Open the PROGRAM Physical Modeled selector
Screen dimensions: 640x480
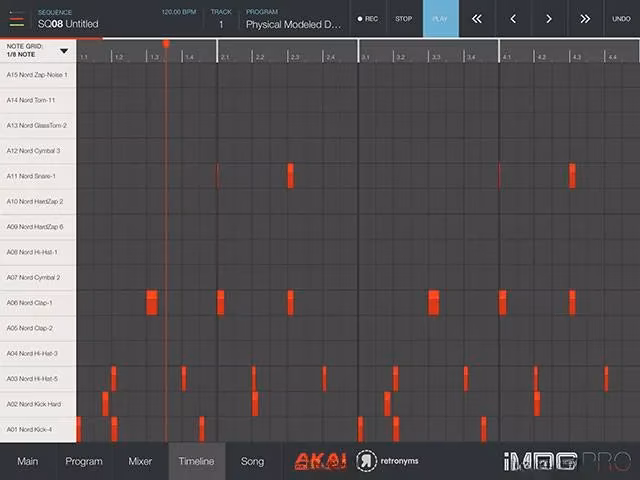pyautogui.click(x=293, y=19)
